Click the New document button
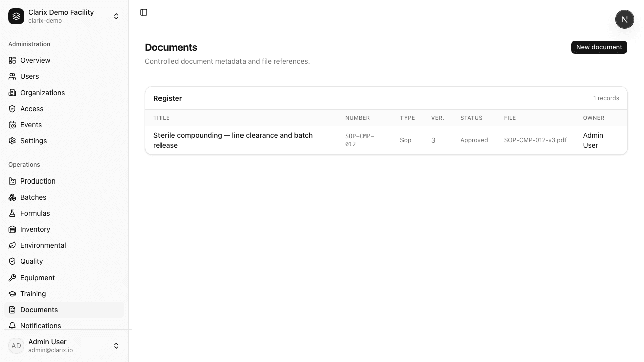The height and width of the screenshot is (362, 644). coord(599,47)
